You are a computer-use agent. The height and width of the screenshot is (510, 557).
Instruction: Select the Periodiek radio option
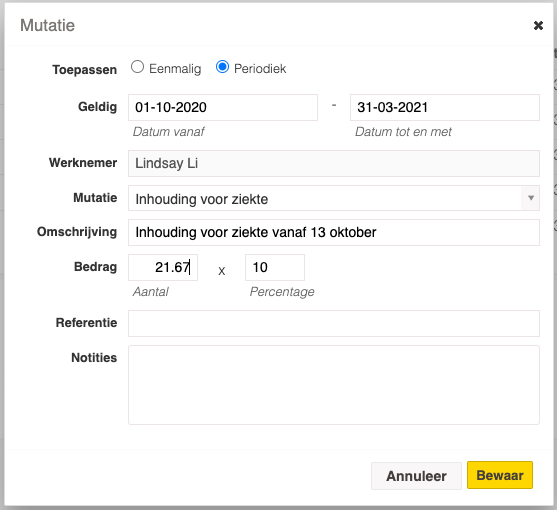click(222, 67)
